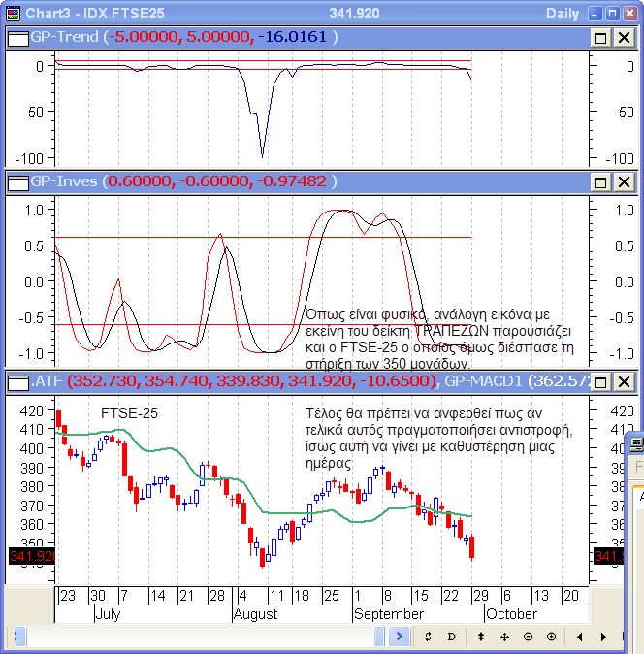Close the GP-Trend indicator pane
This screenshot has width=644, height=654.
click(622, 37)
